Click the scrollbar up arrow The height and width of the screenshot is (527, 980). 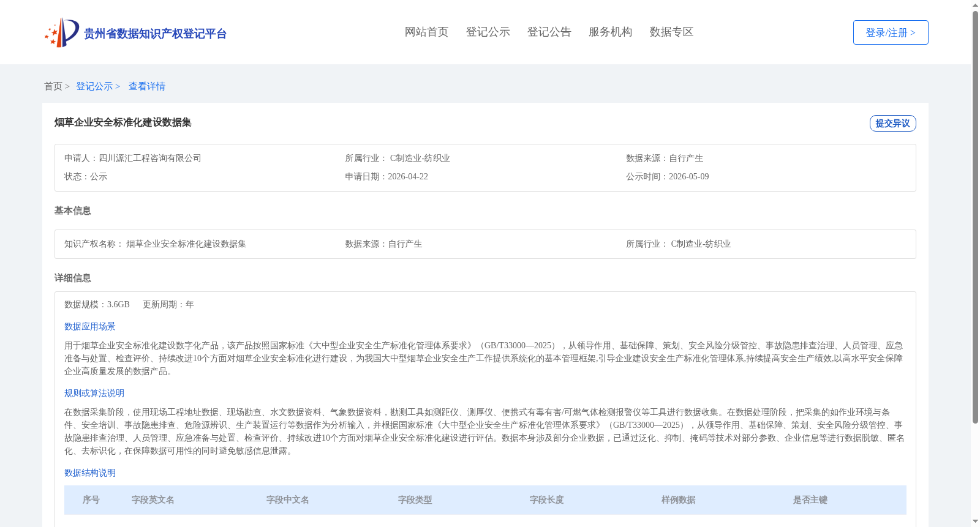point(975,5)
